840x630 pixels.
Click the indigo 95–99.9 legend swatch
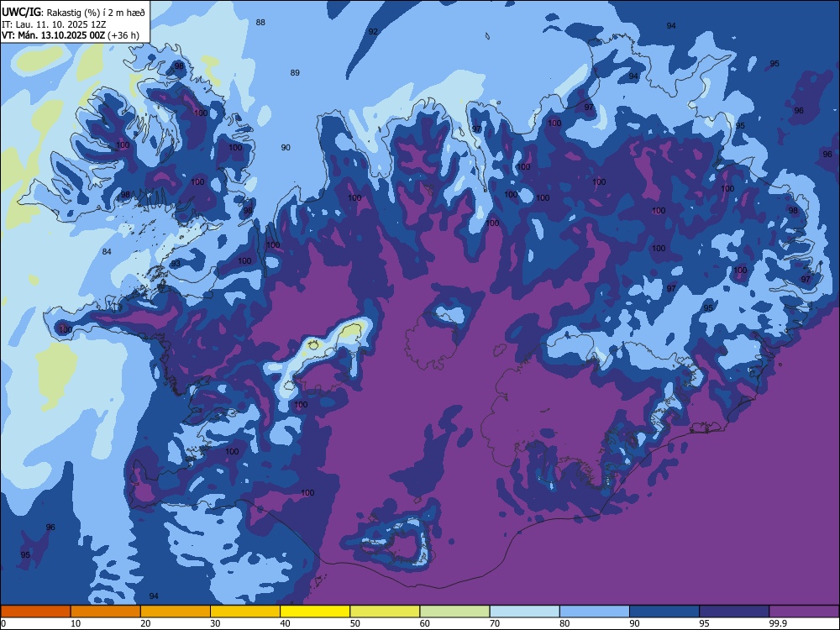point(734,612)
